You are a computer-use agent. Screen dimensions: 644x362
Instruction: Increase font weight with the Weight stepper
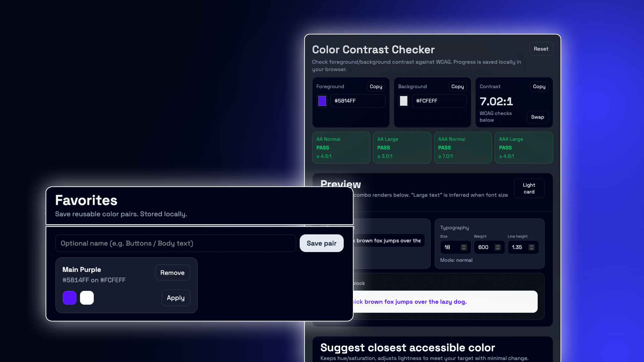(x=498, y=245)
